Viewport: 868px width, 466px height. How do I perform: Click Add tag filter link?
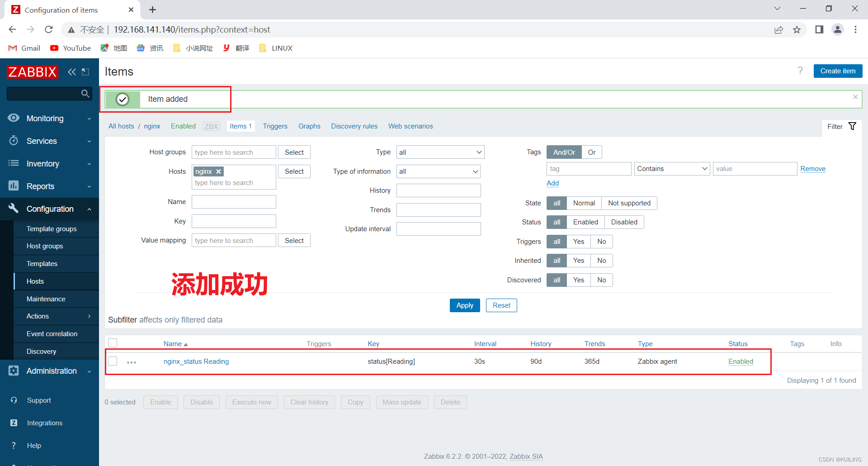pos(552,183)
